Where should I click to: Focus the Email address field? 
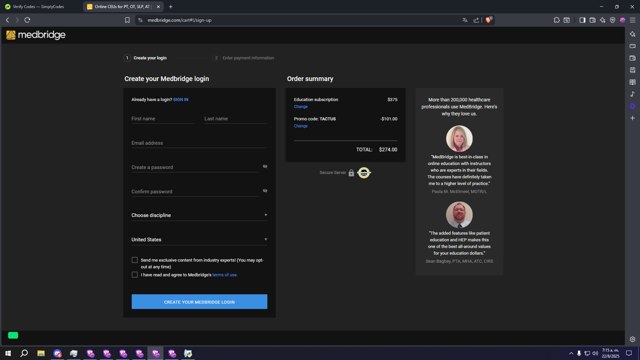click(x=199, y=143)
